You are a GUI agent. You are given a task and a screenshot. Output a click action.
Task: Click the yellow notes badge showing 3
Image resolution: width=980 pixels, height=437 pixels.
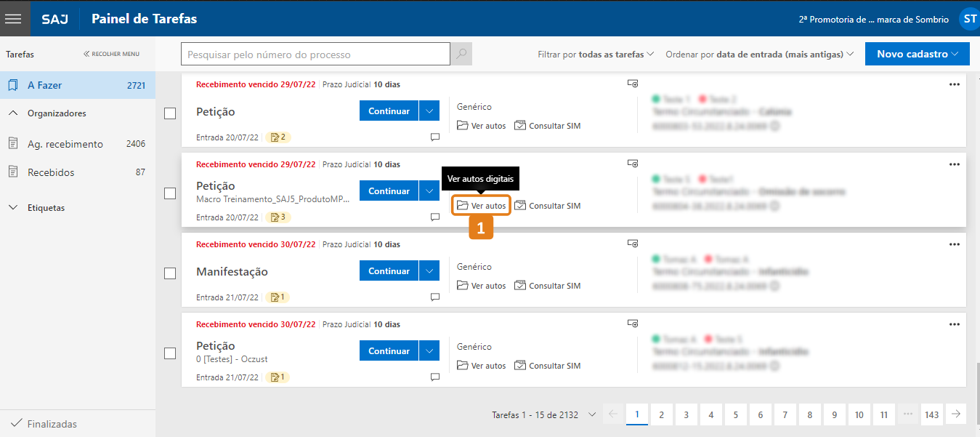(278, 217)
